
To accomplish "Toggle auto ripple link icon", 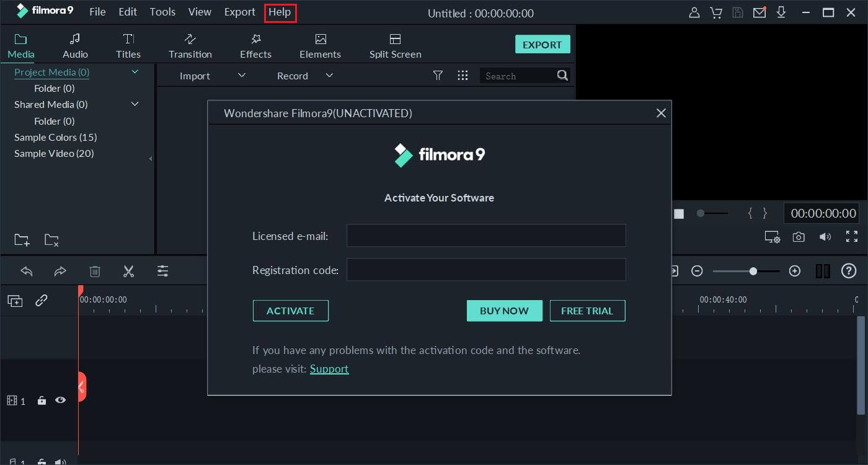I will [x=42, y=301].
